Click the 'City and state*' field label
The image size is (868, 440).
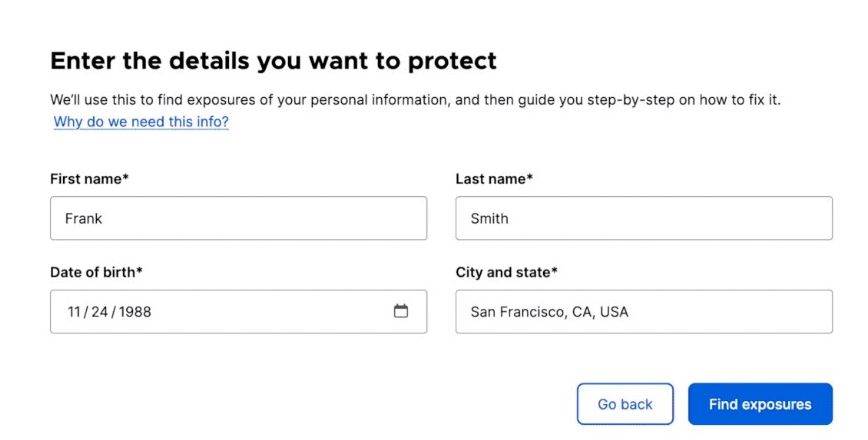click(506, 272)
